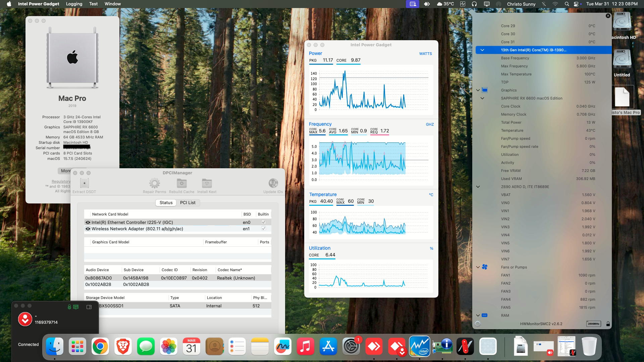Click headphones icon in menu bar

(x=474, y=4)
